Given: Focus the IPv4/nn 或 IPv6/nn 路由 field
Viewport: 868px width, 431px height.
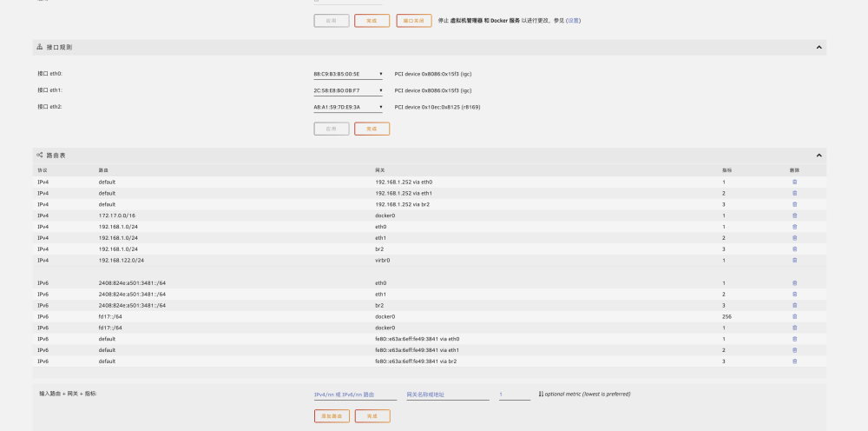Looking at the screenshot, I should pyautogui.click(x=355, y=395).
